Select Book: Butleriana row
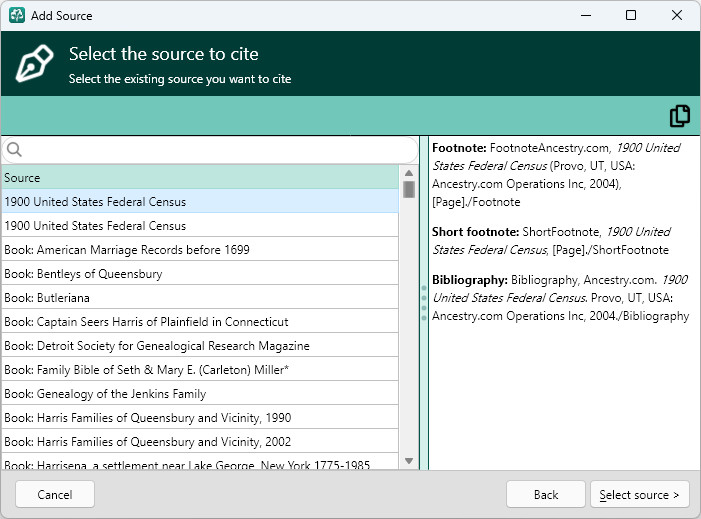Image resolution: width=701 pixels, height=519 pixels. pos(200,298)
